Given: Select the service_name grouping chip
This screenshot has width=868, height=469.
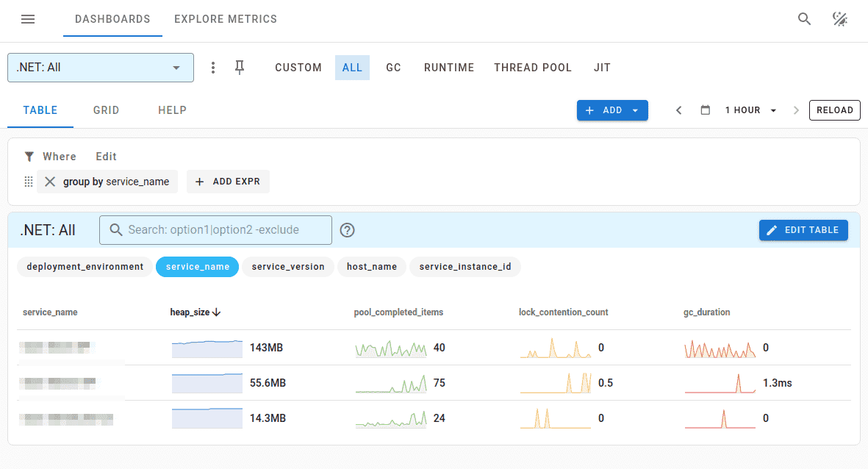Looking at the screenshot, I should pos(197,267).
